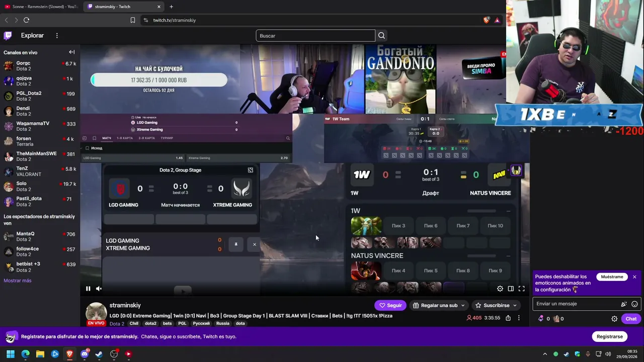The height and width of the screenshot is (362, 644).
Task: Click the channel points diamond icon
Action: [541, 319]
